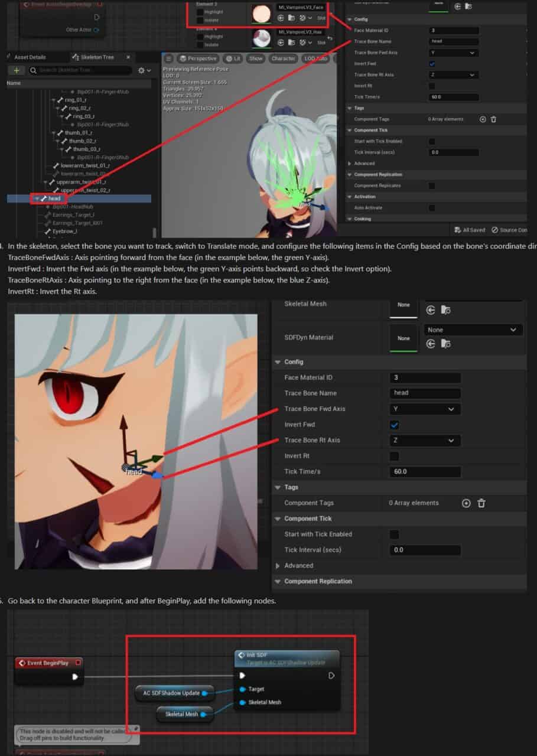This screenshot has width=537, height=756.
Task: Click the MI_VampireLV3_Hair material thumbnail
Action: (x=261, y=38)
